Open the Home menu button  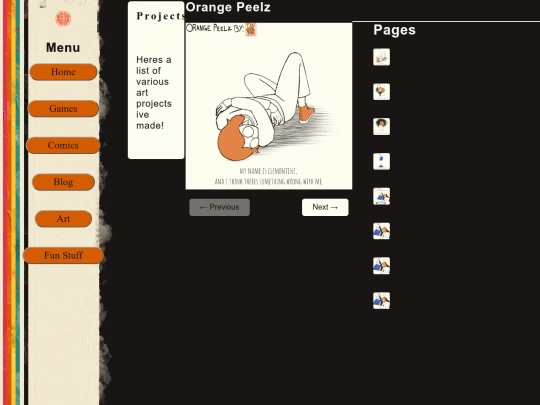[63, 72]
